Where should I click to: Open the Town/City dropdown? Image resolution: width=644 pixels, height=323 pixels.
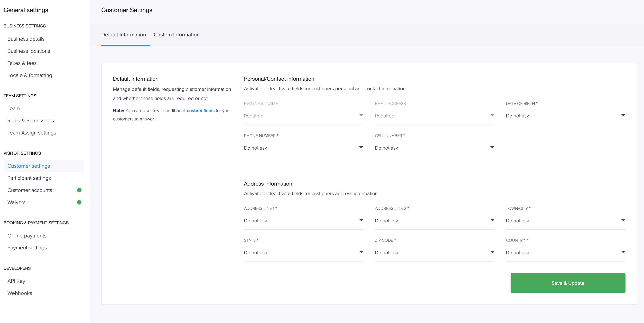(x=565, y=220)
